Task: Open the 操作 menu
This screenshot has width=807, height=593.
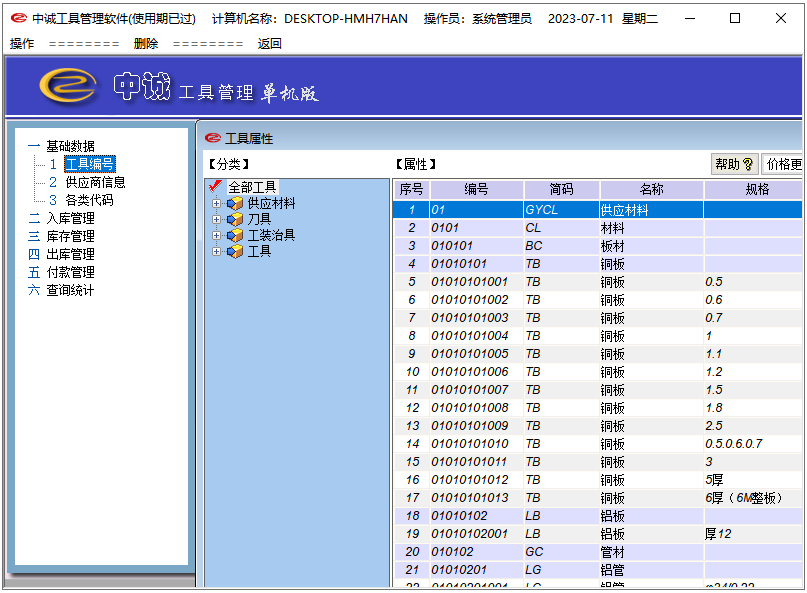Action: 22,44
